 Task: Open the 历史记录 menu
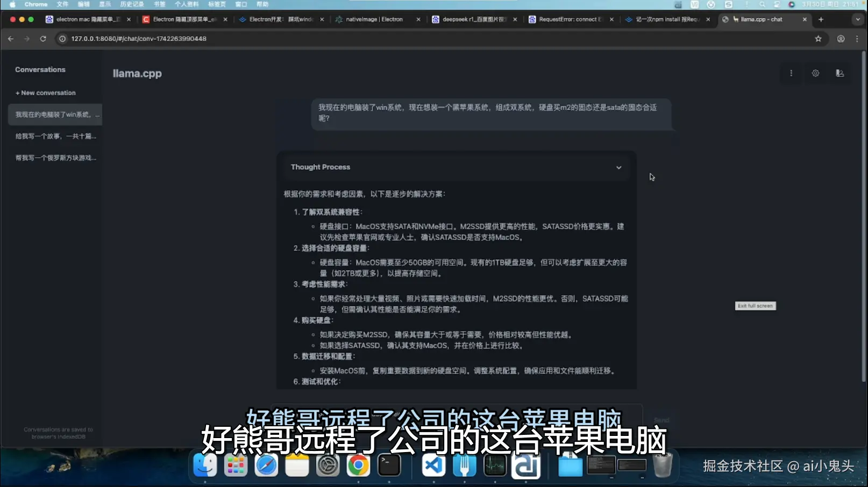[x=132, y=4]
